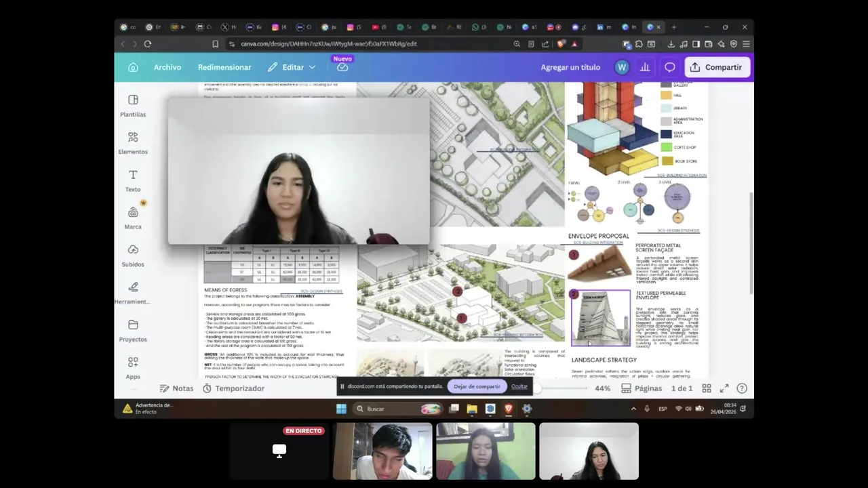Click the 1 de 1 page indicator
The image size is (868, 488).
coord(682,388)
